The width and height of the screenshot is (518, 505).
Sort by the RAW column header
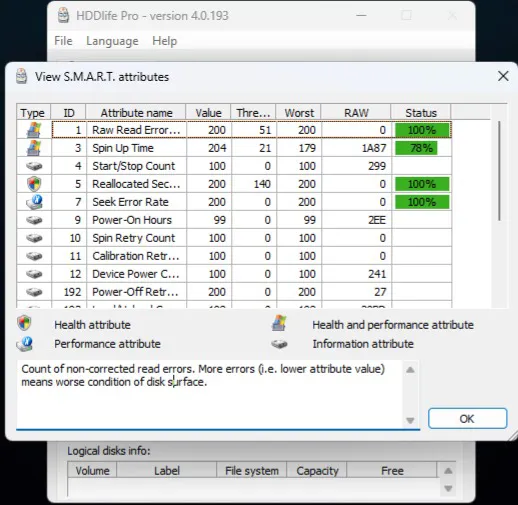coord(356,113)
